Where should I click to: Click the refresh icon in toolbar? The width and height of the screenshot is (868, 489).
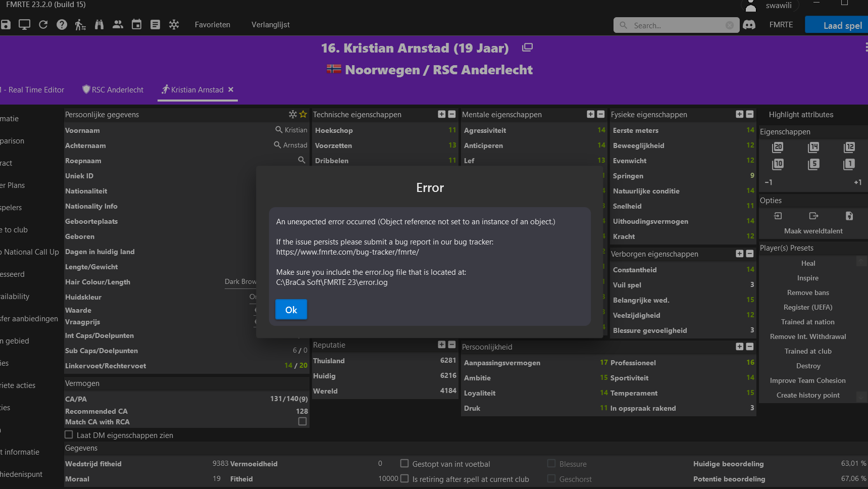pyautogui.click(x=43, y=25)
